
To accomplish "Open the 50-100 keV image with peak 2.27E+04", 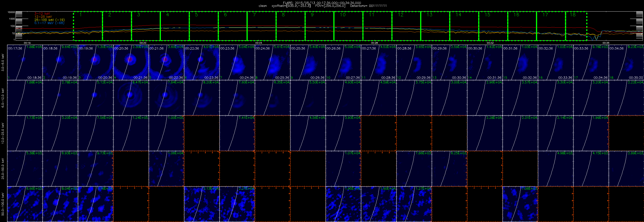I will (x=237, y=204).
